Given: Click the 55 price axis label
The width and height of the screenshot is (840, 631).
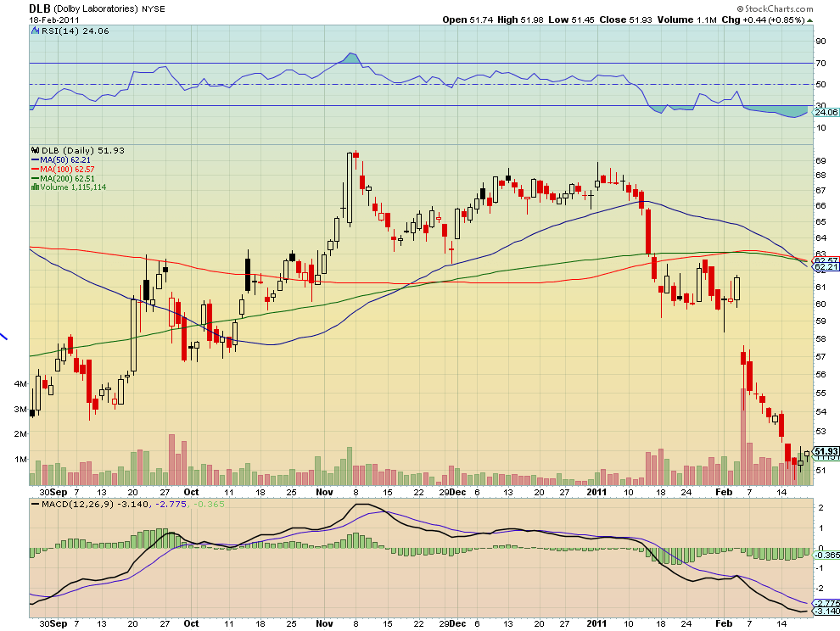Looking at the screenshot, I should pyautogui.click(x=820, y=394).
